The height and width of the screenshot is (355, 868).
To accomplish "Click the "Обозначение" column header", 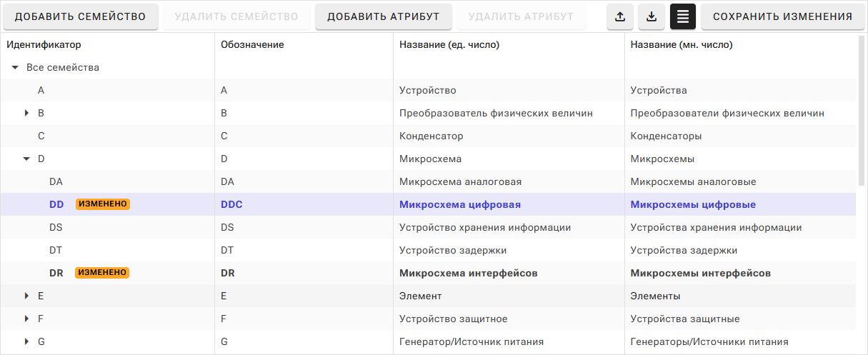I will [x=252, y=45].
